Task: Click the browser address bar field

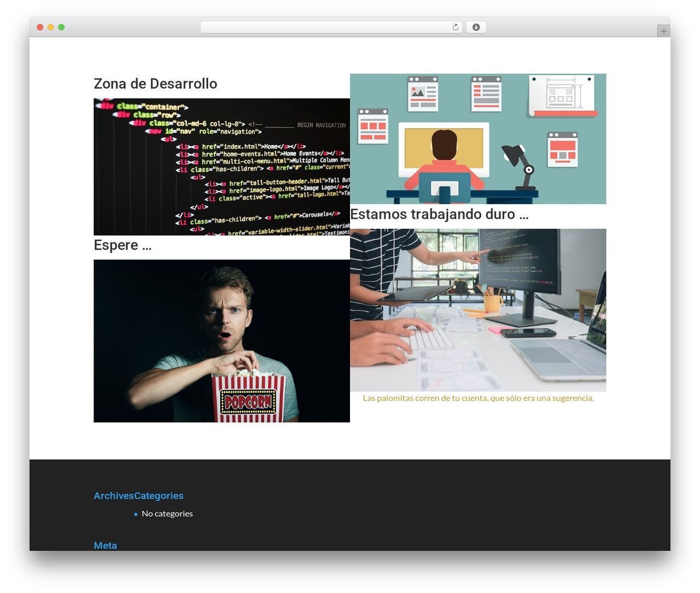Action: point(331,27)
